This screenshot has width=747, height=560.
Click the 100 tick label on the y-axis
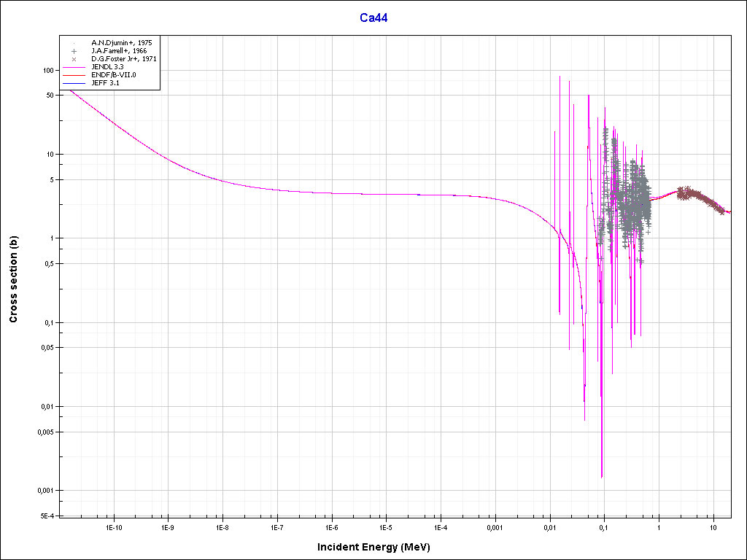50,70
